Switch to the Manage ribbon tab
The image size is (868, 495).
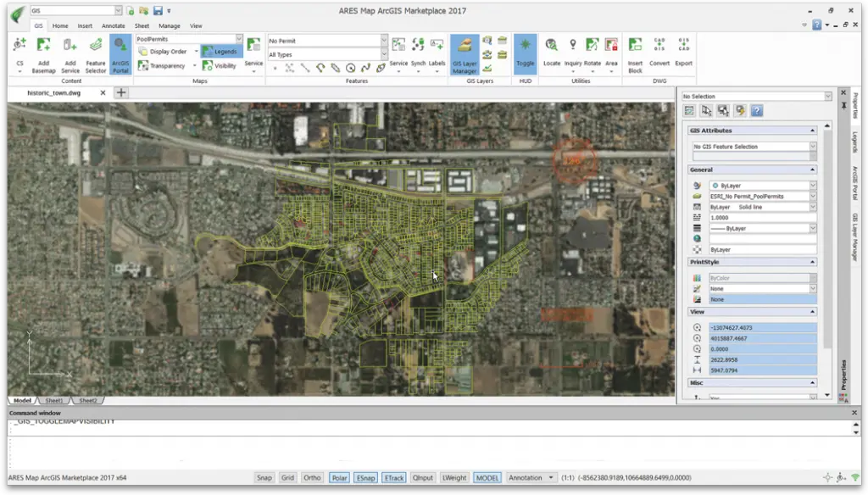170,25
